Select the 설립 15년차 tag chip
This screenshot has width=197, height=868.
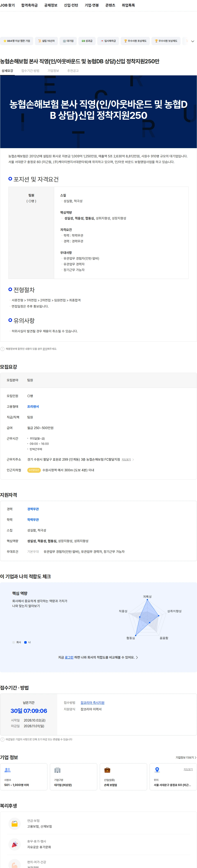(46, 41)
